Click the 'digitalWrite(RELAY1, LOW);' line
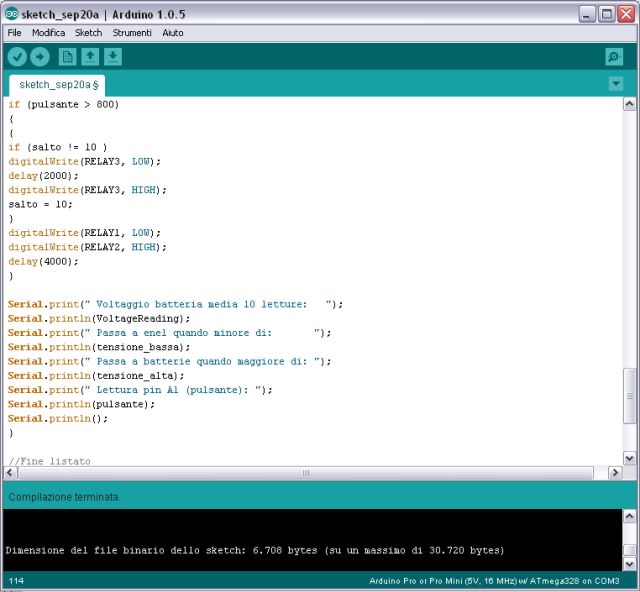The height and width of the screenshot is (592, 640). coord(84,233)
